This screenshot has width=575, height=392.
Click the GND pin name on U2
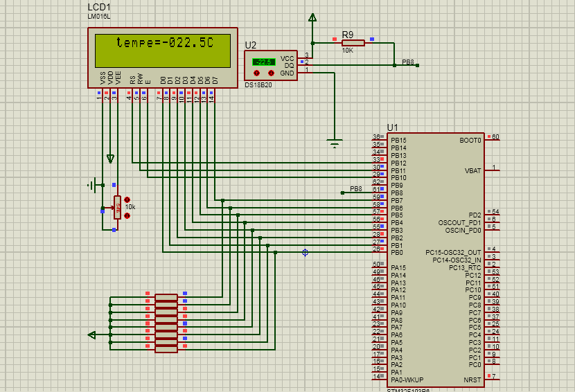point(287,73)
